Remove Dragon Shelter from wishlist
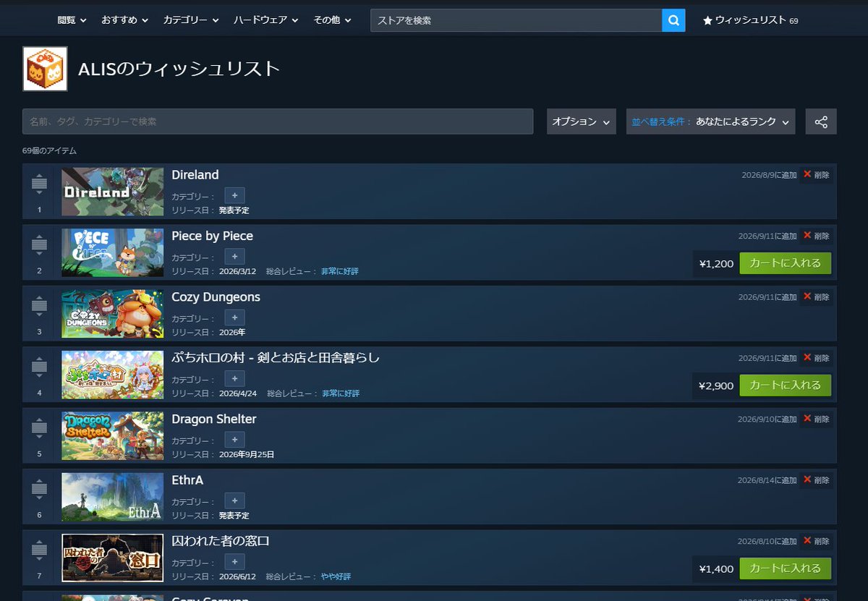Image resolution: width=868 pixels, height=601 pixels. (816, 419)
